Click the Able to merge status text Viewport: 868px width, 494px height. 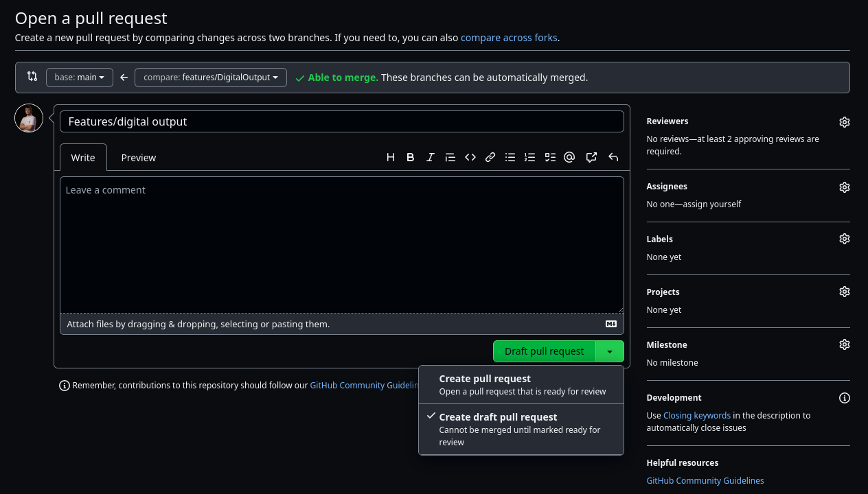(x=343, y=78)
